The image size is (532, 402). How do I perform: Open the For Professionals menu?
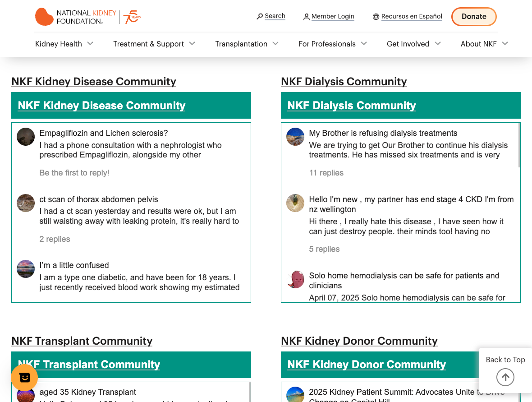327,44
